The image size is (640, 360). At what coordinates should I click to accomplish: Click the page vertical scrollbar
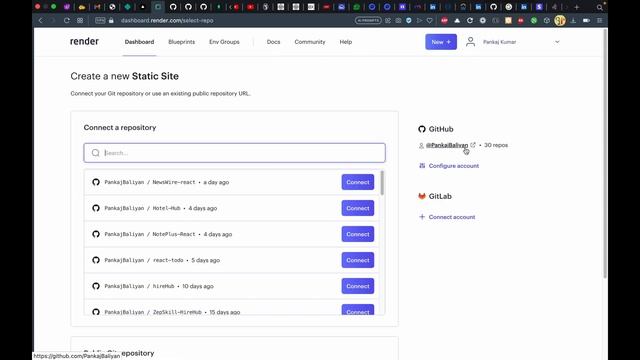pos(605,155)
